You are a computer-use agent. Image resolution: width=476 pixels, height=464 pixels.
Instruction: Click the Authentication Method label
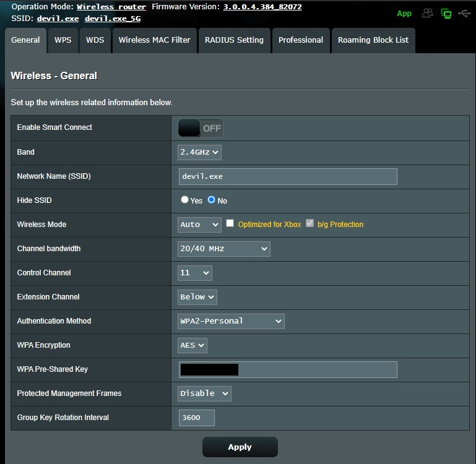(54, 320)
